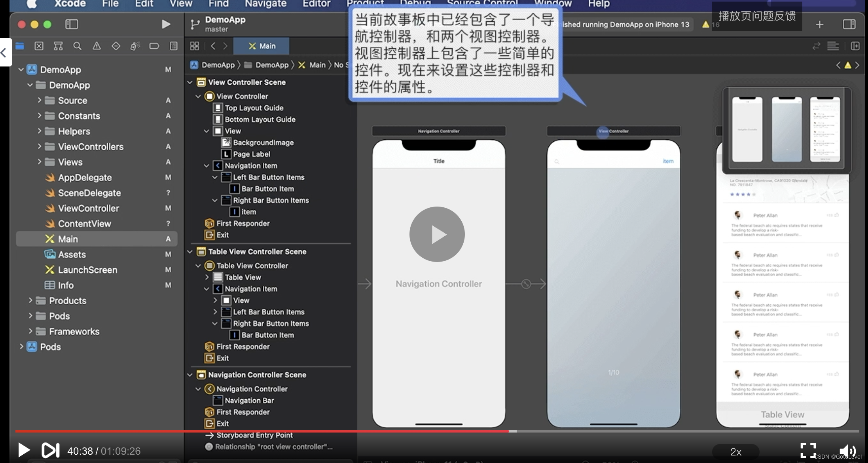
Task: Click the red video progress bar
Action: 261,431
